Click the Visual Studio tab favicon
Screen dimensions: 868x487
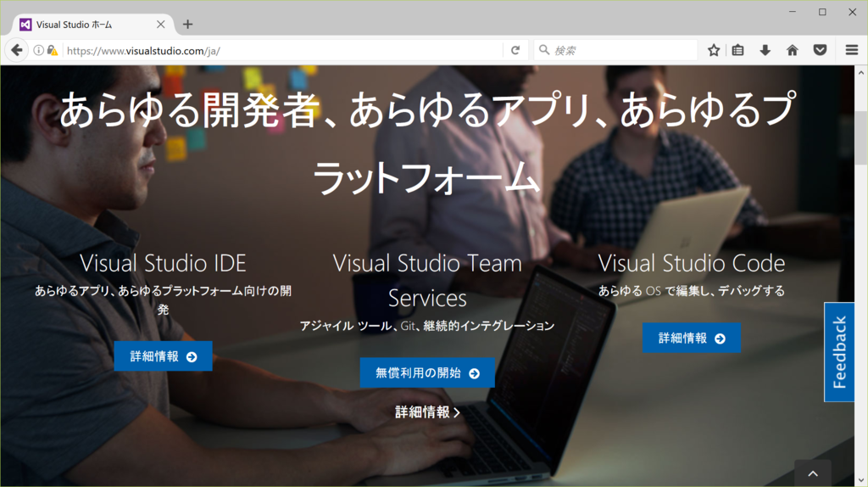coord(25,25)
